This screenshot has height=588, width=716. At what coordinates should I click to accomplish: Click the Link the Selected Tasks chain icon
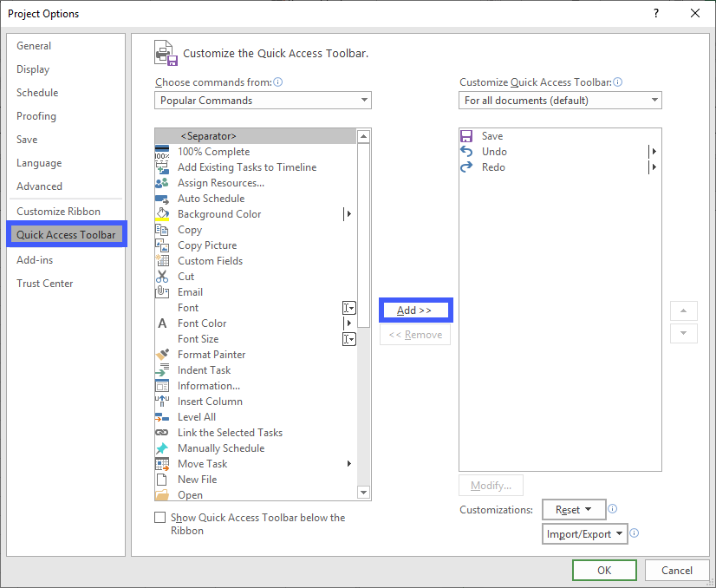(161, 433)
